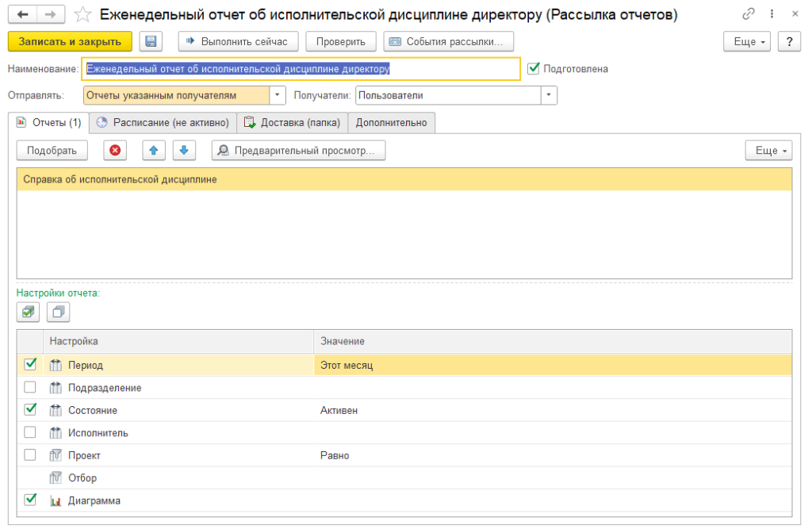Click the save diskette icon
Image resolution: width=812 pixels, height=529 pixels.
(151, 42)
